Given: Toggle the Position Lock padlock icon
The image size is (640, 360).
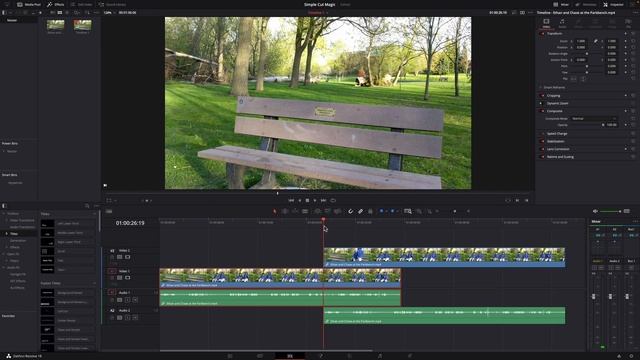Looking at the screenshot, I should [x=370, y=211].
